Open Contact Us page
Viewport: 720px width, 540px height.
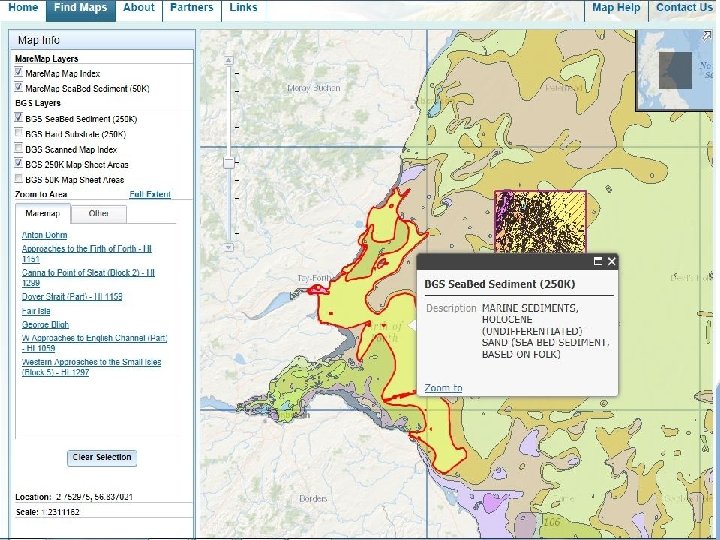(x=684, y=8)
